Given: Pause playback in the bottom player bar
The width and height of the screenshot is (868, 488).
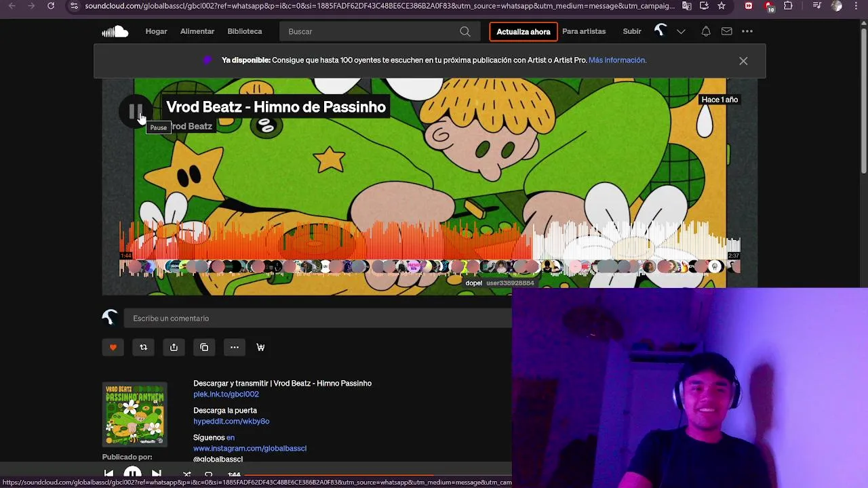Looking at the screenshot, I should point(132,474).
